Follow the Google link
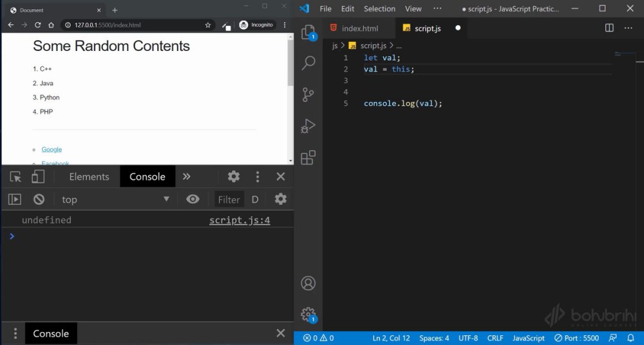 [x=52, y=150]
